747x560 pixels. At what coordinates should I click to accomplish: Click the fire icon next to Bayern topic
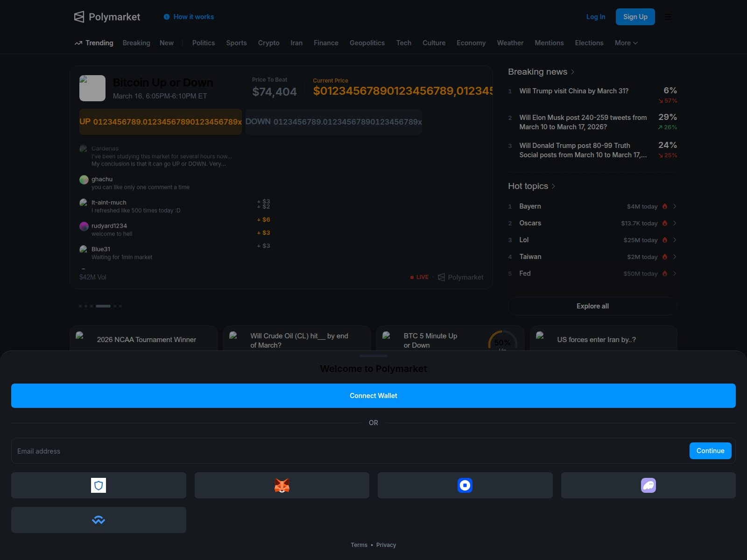[x=664, y=206]
